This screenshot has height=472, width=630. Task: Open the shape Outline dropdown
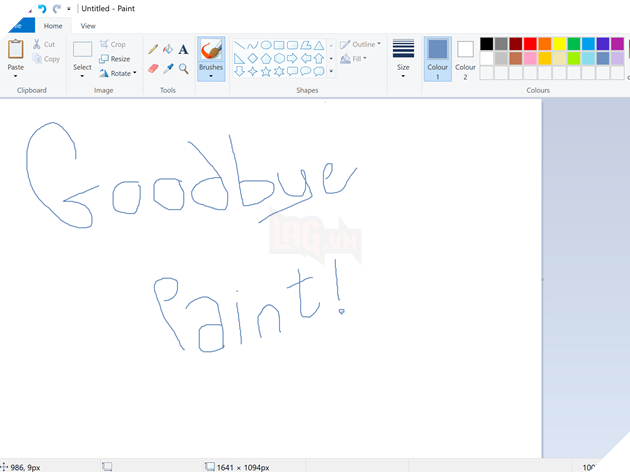360,44
